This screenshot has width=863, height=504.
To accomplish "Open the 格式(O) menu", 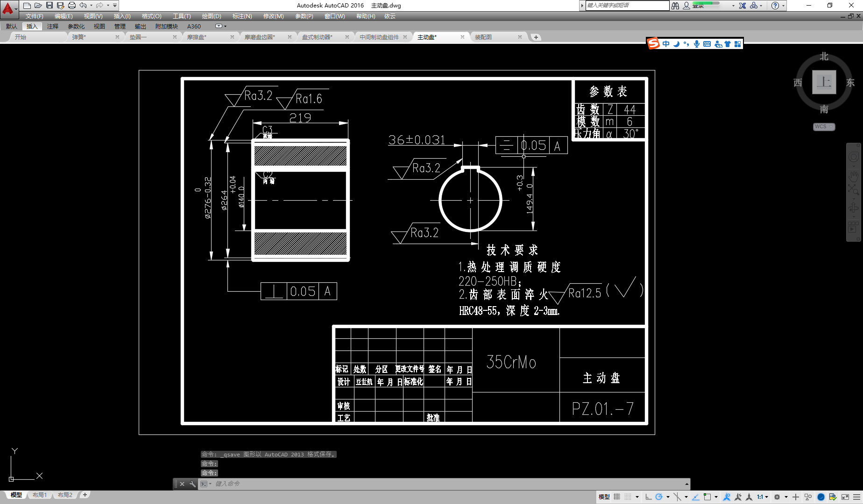I will coord(151,16).
